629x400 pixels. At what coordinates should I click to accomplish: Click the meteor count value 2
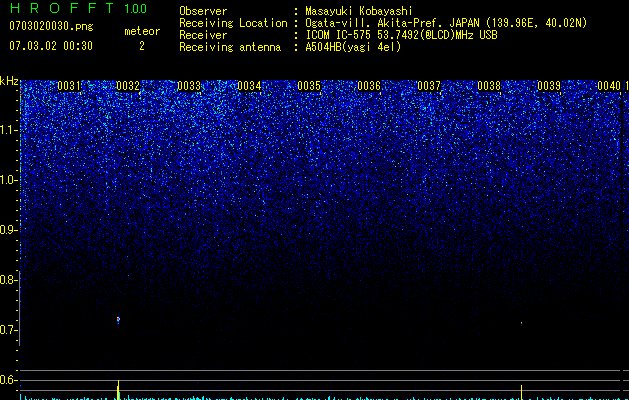(142, 46)
